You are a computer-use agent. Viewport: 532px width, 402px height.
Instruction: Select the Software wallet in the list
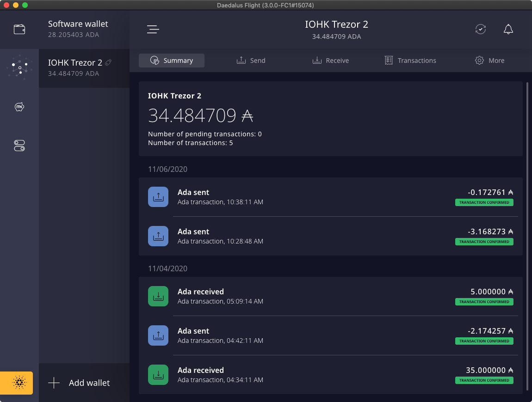click(x=84, y=30)
